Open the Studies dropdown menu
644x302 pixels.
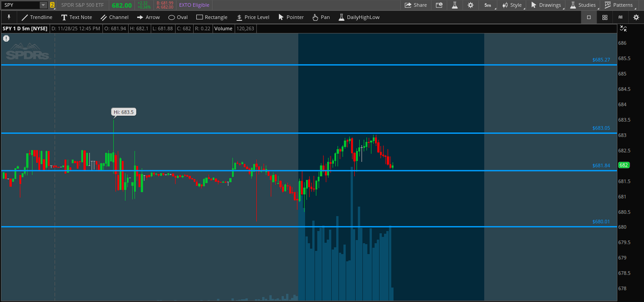point(583,5)
